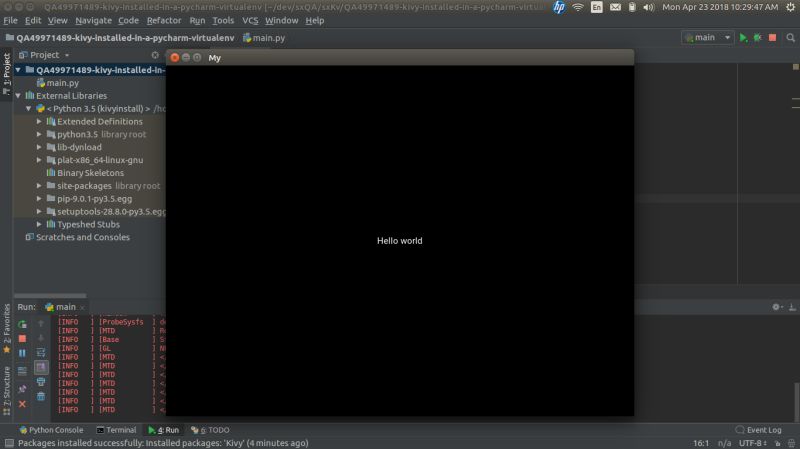Go down the stack trace arrow
Image resolution: width=800 pixels, height=449 pixels.
41,338
